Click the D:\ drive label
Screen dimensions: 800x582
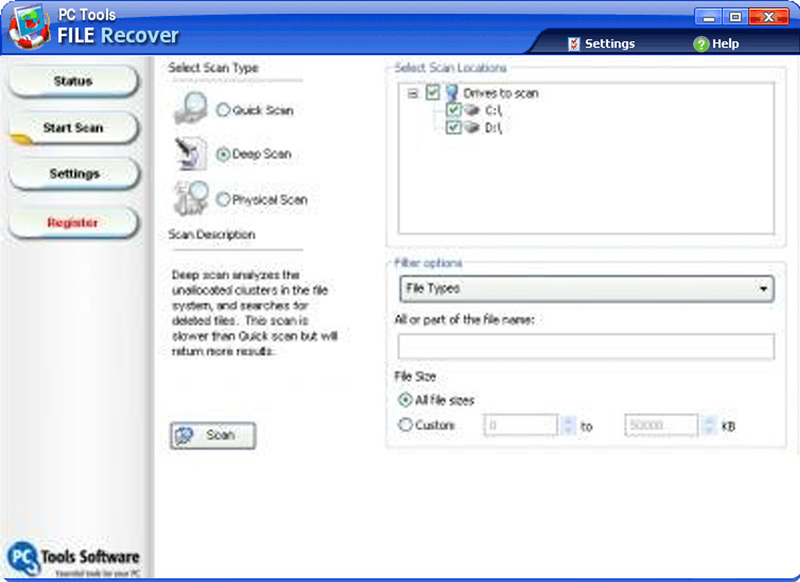tap(493, 128)
